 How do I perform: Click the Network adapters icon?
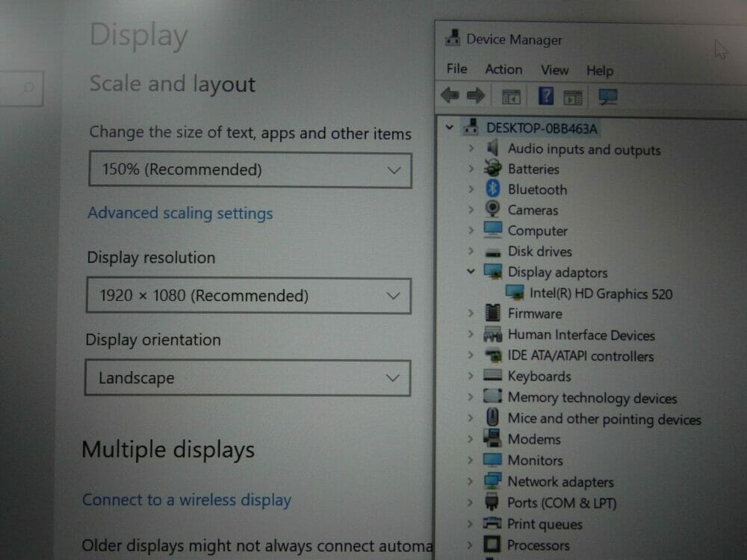tap(492, 480)
